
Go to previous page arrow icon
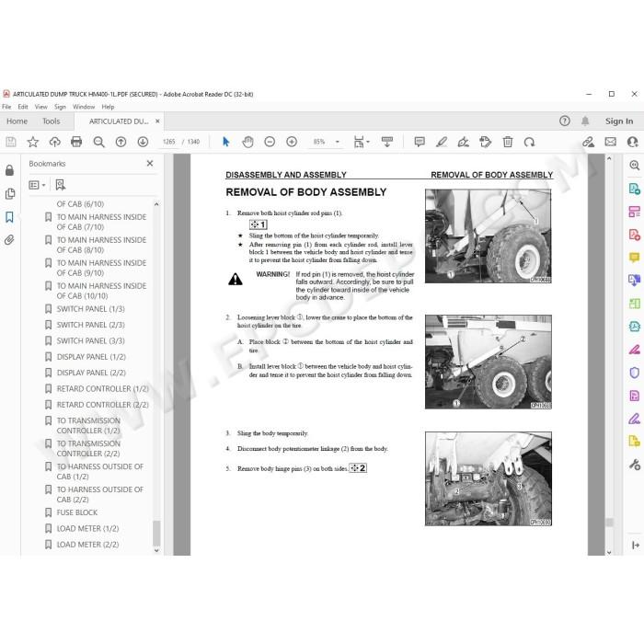click(121, 142)
